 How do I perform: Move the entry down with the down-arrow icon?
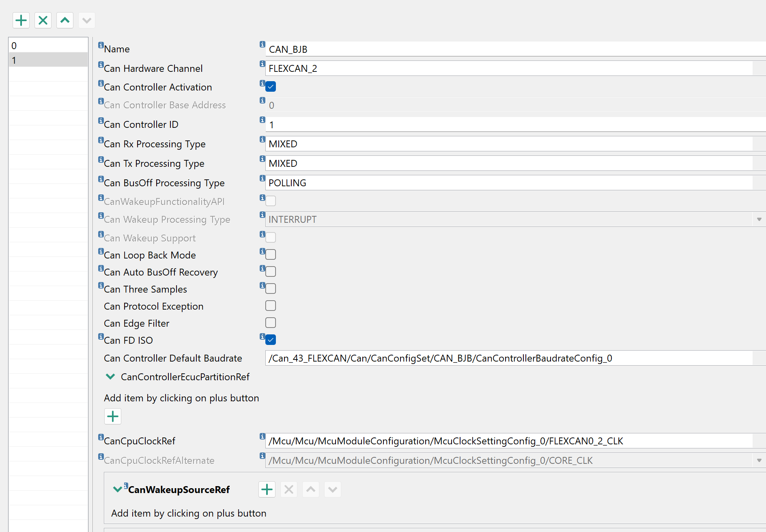click(x=86, y=20)
